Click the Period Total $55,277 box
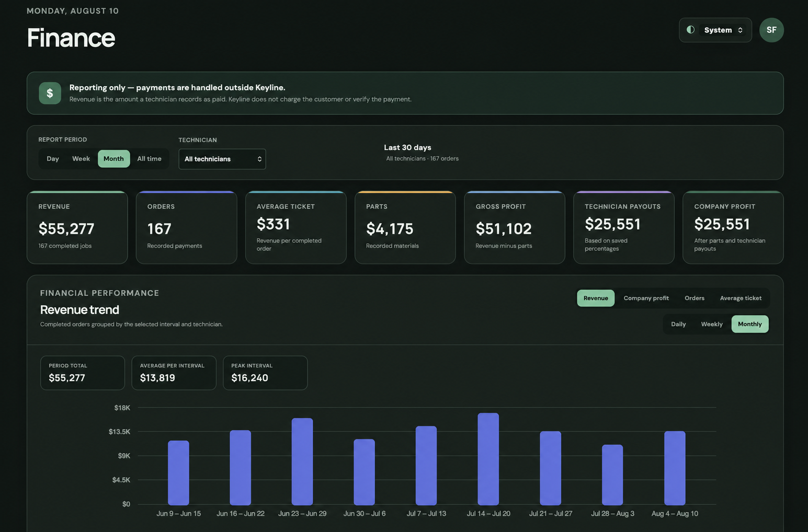 pos(83,373)
